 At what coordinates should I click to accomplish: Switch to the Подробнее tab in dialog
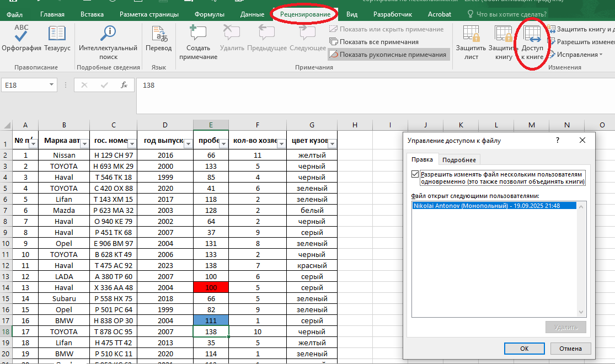(x=459, y=159)
